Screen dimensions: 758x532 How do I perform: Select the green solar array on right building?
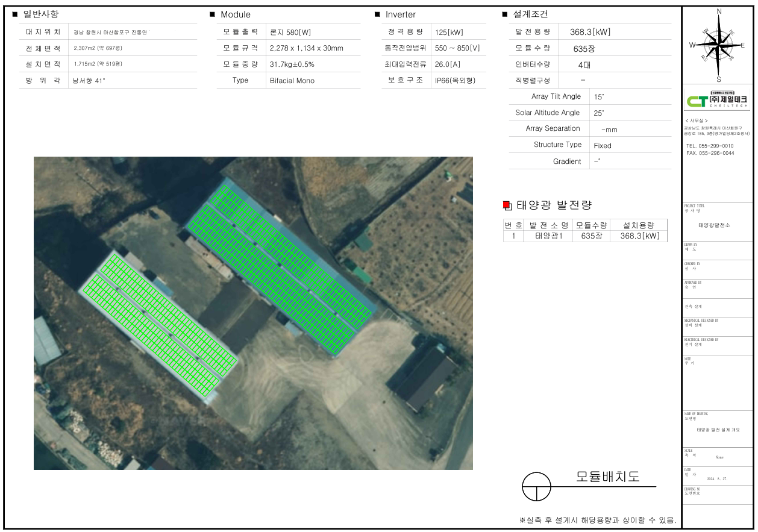coord(279,267)
